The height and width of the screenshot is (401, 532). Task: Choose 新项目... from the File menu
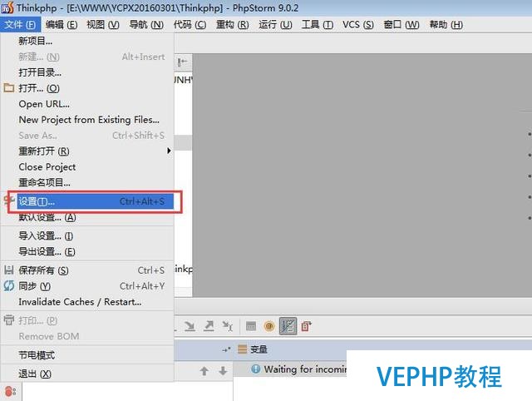(x=87, y=41)
